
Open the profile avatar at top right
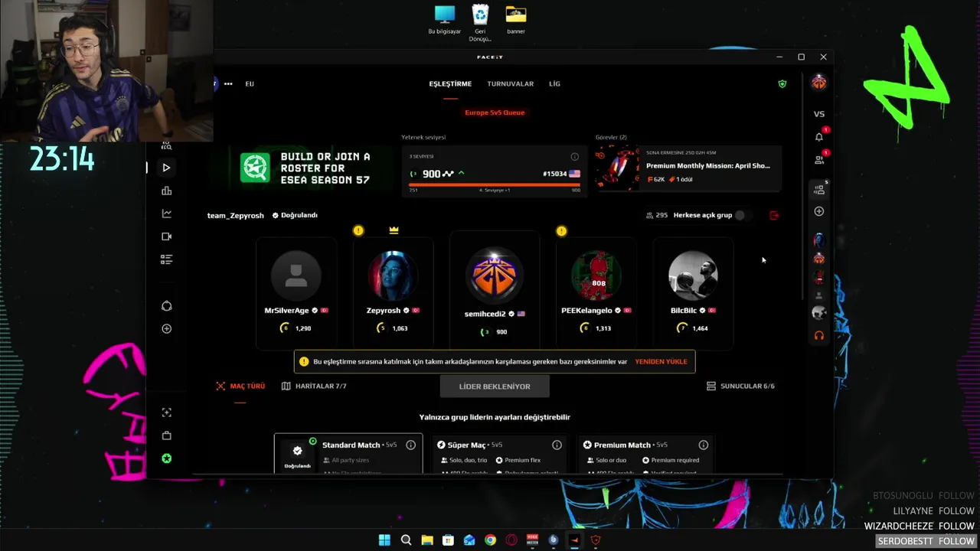pos(818,82)
